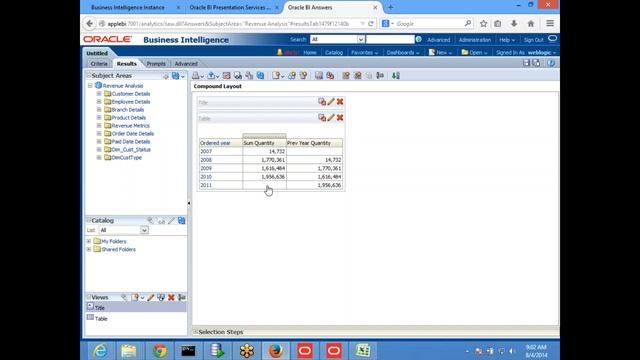Open Excel from the taskbar
The width and height of the screenshot is (640, 360).
(x=362, y=350)
